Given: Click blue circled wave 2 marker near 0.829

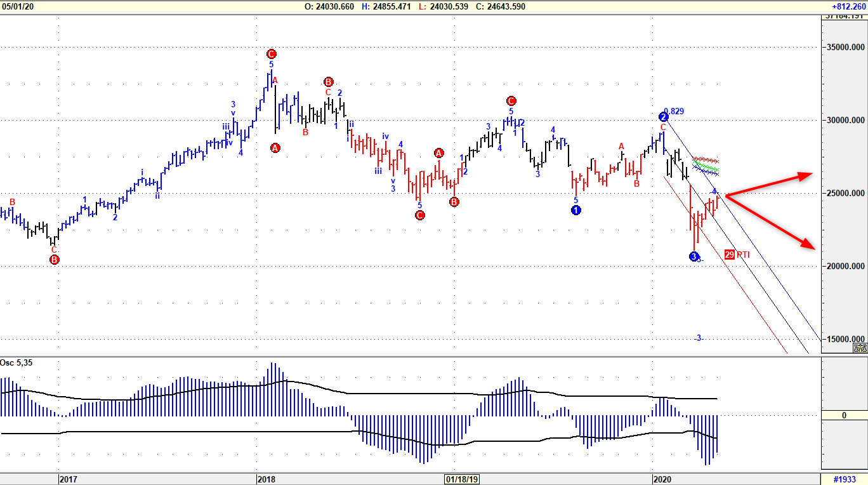Looking at the screenshot, I should click(x=663, y=117).
